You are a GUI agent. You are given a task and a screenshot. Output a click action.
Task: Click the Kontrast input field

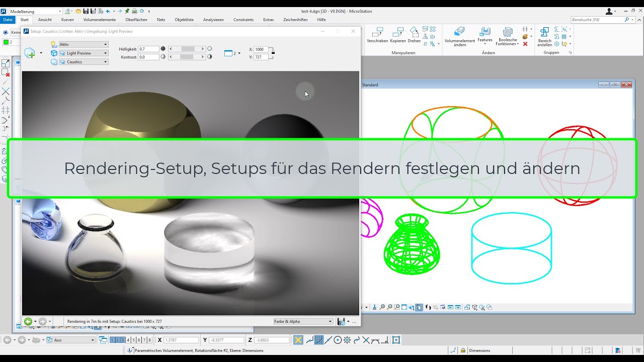(x=149, y=57)
